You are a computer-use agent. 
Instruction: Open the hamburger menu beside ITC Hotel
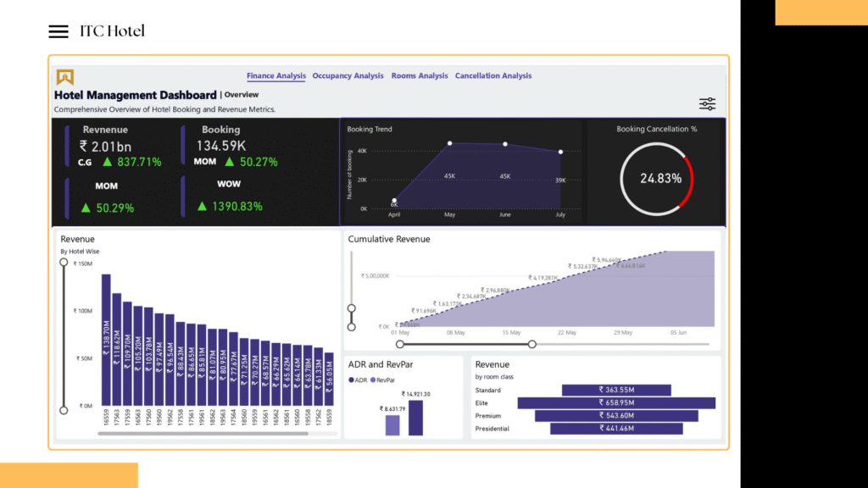pos(58,31)
